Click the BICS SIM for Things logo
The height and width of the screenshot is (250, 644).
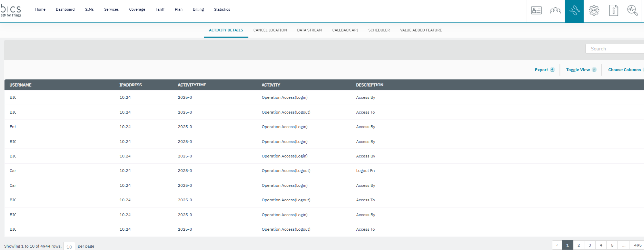tap(11, 11)
